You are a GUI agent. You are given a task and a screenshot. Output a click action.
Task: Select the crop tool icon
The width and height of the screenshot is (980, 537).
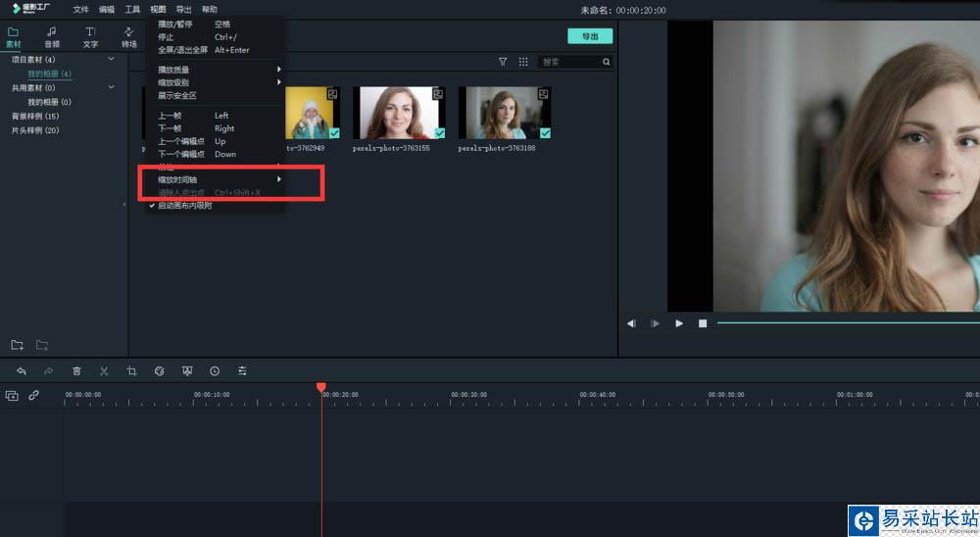pos(131,370)
